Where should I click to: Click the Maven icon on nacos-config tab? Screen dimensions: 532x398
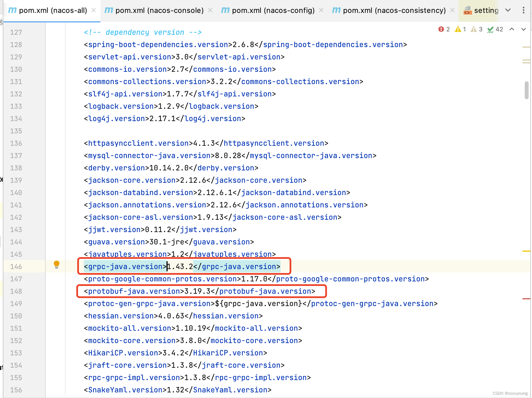pyautogui.click(x=225, y=10)
